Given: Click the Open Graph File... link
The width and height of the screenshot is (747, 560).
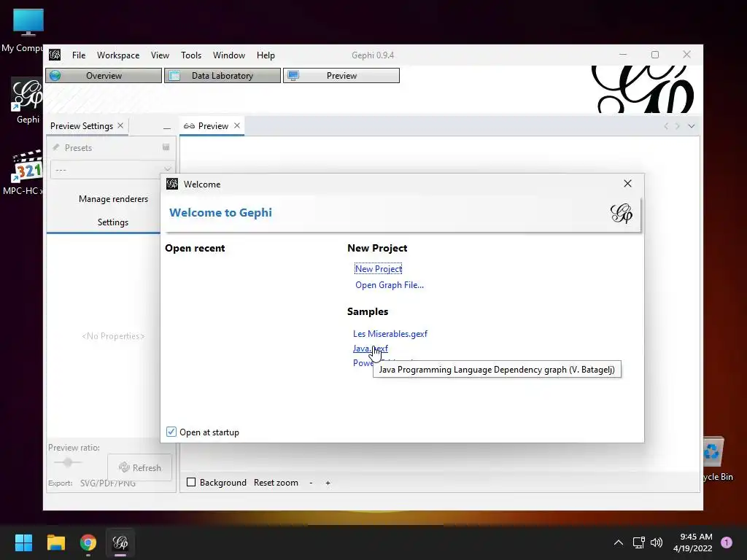Looking at the screenshot, I should 390,285.
